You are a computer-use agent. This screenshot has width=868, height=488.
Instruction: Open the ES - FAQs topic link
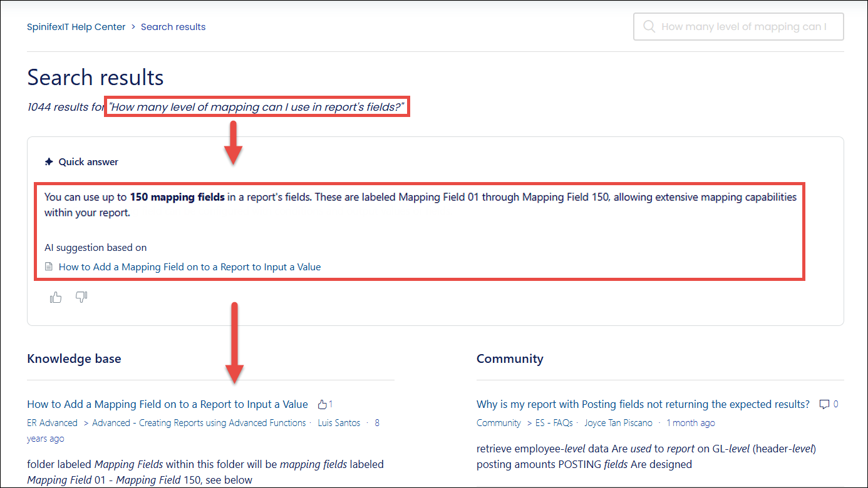(554, 423)
